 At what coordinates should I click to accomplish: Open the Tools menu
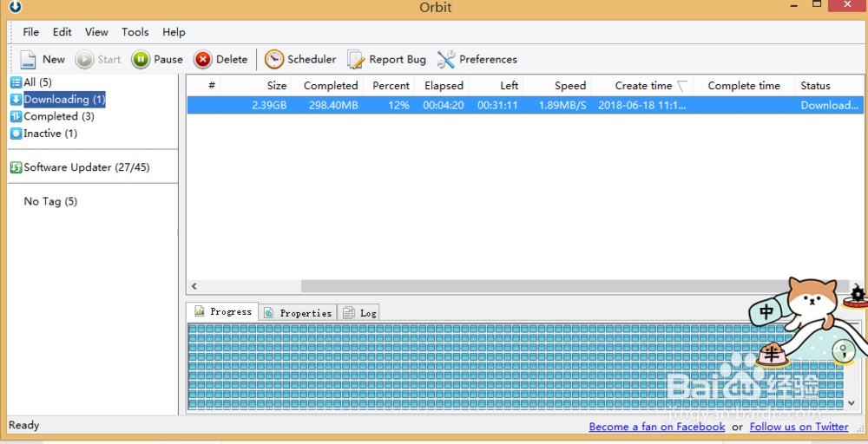(x=135, y=32)
